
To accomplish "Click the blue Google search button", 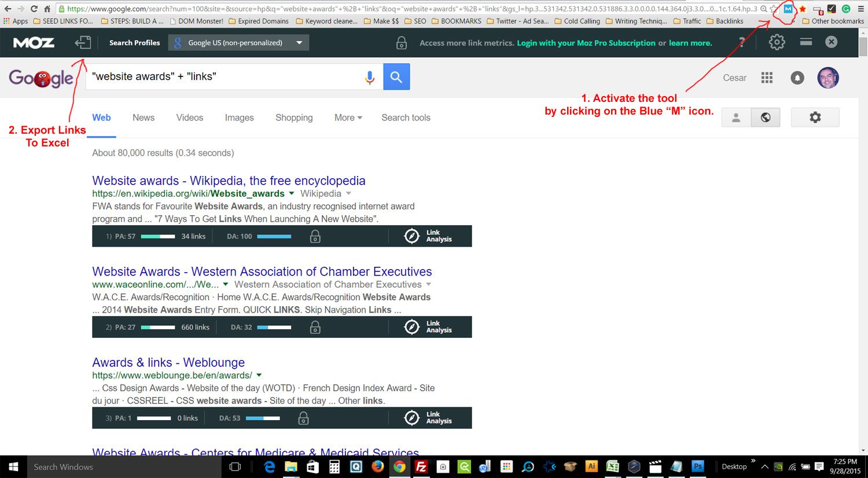I will click(x=396, y=76).
